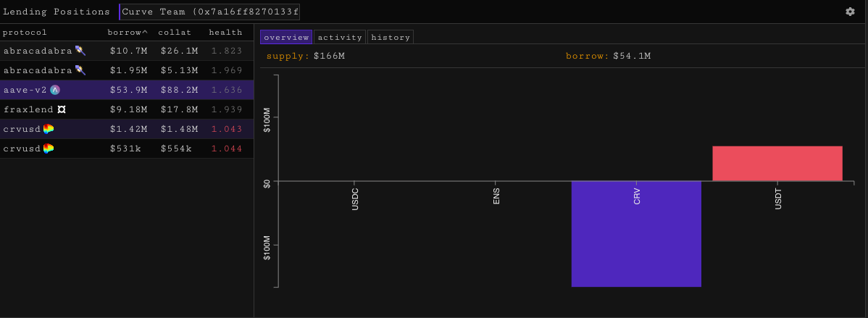Click the supply total value $166M
The height and width of the screenshot is (318, 868).
[329, 56]
